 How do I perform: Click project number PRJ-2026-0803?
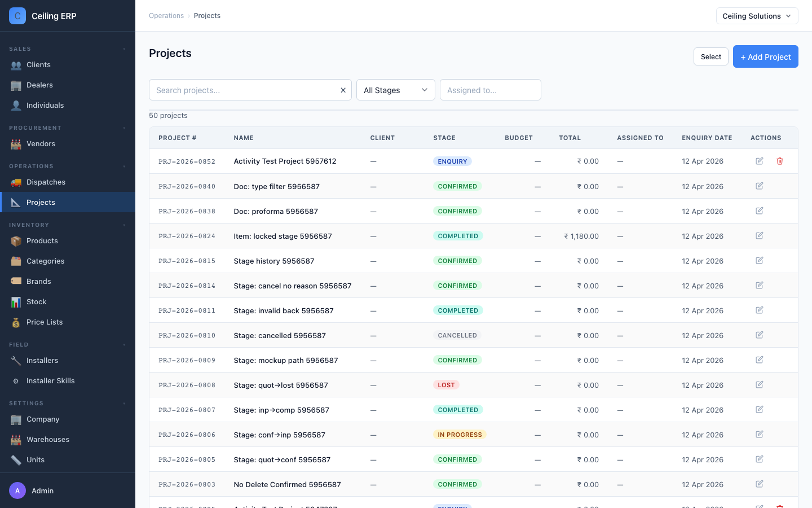187,484
